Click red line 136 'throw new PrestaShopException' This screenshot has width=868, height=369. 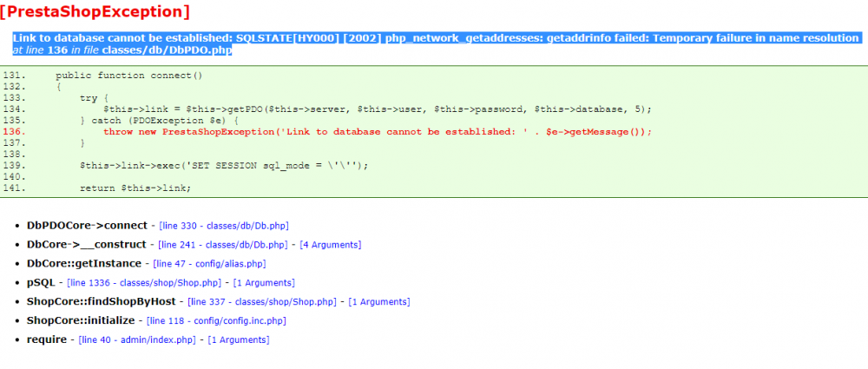click(x=378, y=132)
